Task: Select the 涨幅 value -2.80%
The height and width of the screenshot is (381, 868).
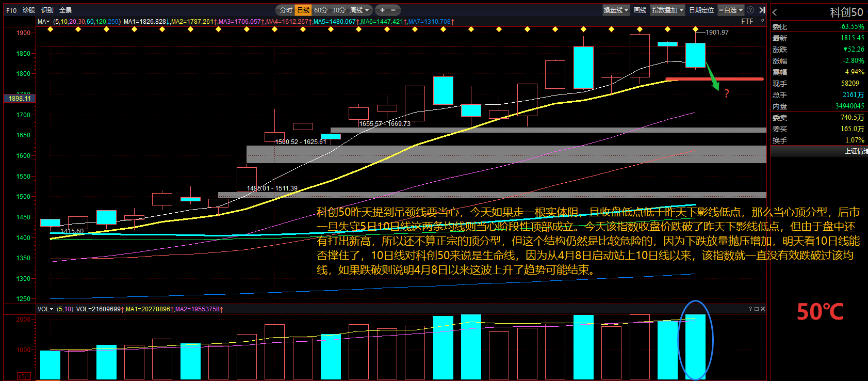Action: point(854,61)
